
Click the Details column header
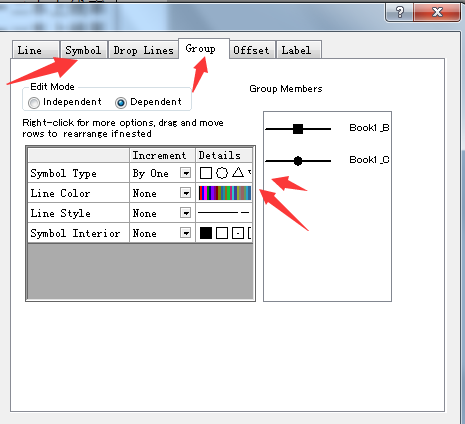[223, 155]
